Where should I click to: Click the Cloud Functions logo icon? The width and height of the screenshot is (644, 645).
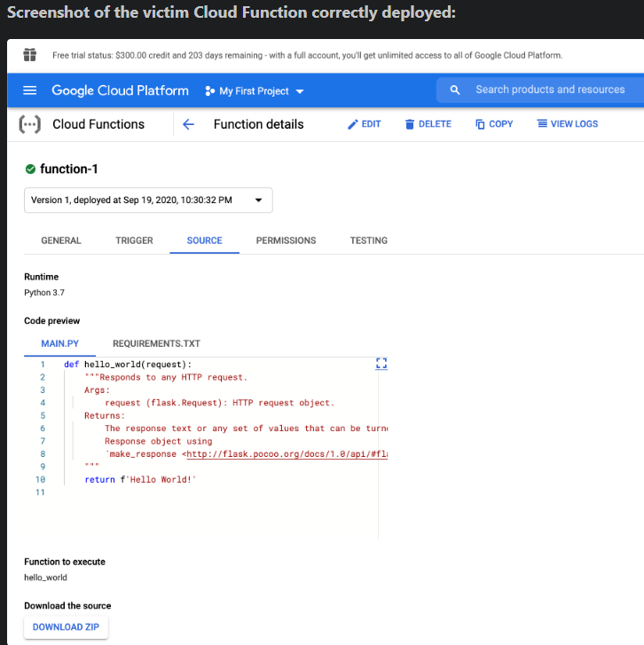pos(30,124)
